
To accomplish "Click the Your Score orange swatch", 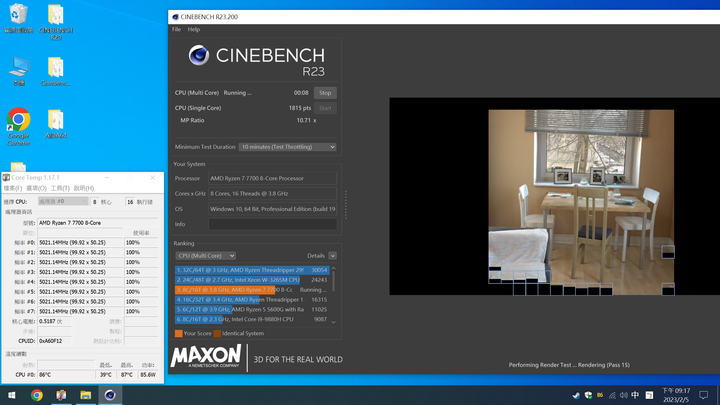I will tap(179, 333).
